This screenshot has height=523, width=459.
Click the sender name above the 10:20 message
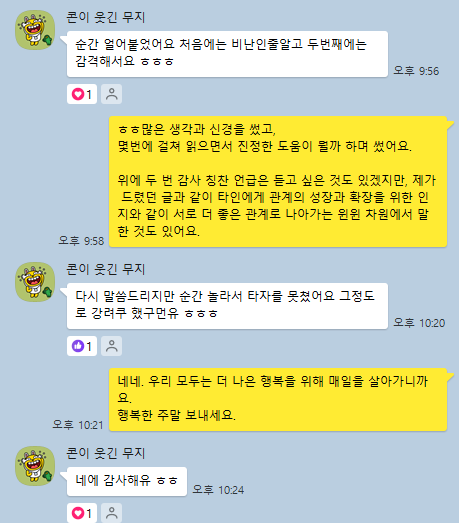(106, 269)
